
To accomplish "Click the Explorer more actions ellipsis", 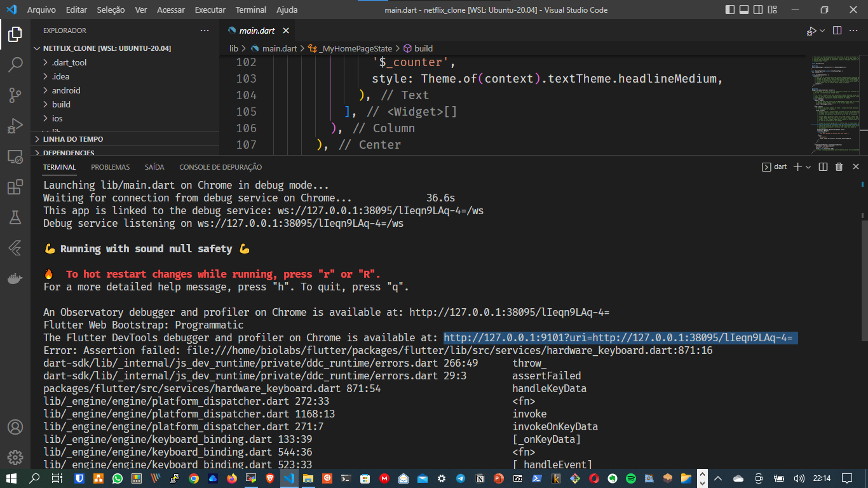I will tap(204, 30).
